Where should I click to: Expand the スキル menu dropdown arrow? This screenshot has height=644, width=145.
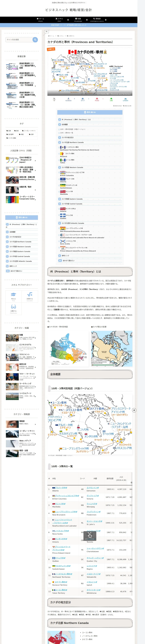tap(68, 20)
